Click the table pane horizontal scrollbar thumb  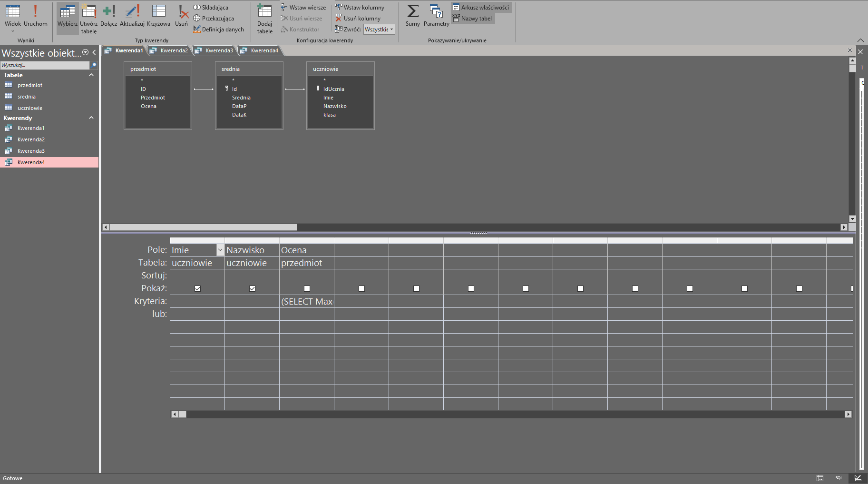pos(203,227)
